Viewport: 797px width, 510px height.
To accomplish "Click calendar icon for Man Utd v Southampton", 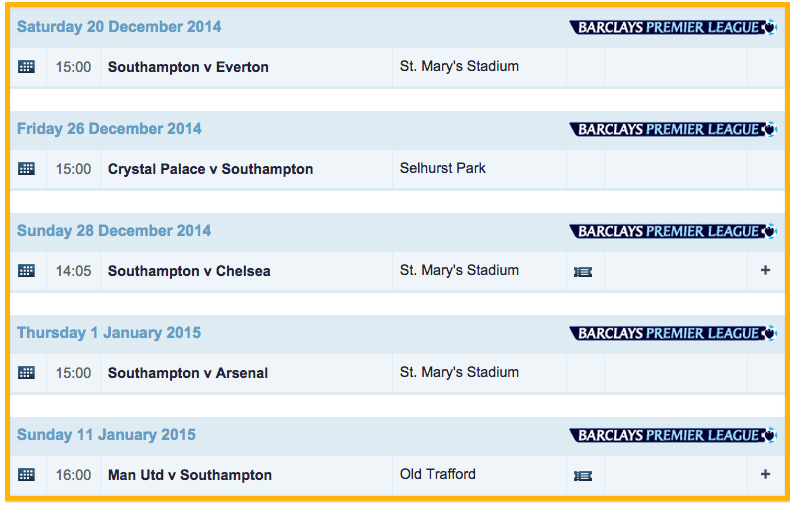I will 27,475.
